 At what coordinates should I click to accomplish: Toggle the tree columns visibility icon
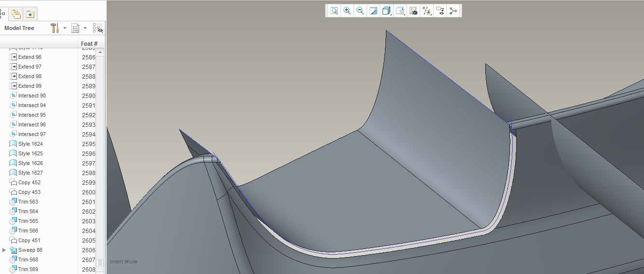point(97,28)
